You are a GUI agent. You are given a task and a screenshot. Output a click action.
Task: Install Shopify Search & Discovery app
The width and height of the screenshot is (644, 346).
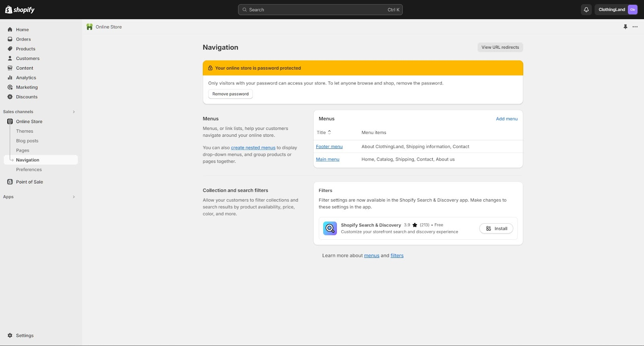[x=496, y=229]
